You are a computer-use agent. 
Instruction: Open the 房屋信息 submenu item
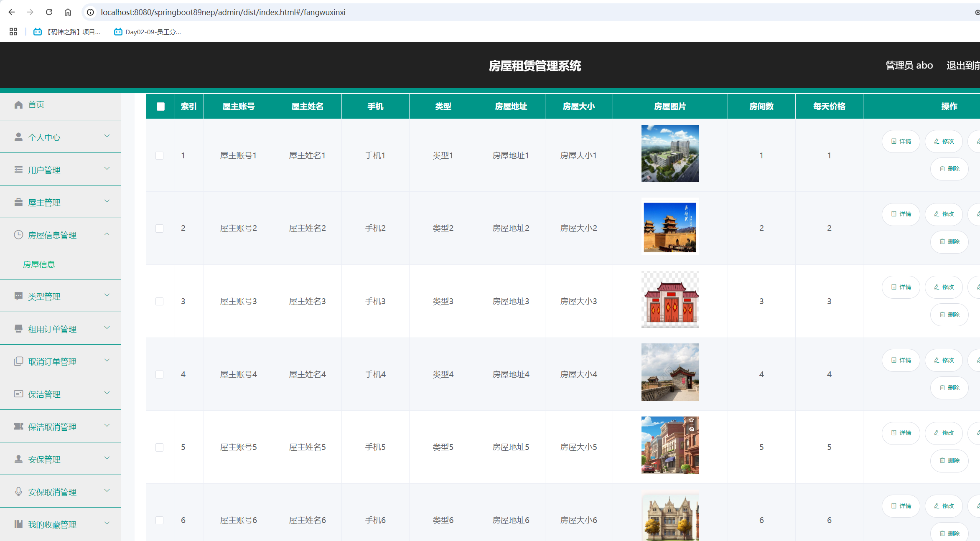click(x=39, y=264)
